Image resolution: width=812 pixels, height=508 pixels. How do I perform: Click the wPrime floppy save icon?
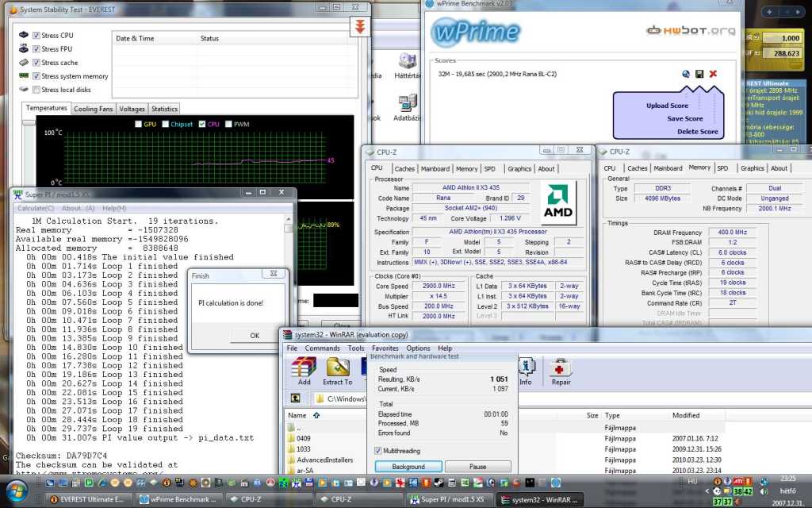click(x=699, y=74)
